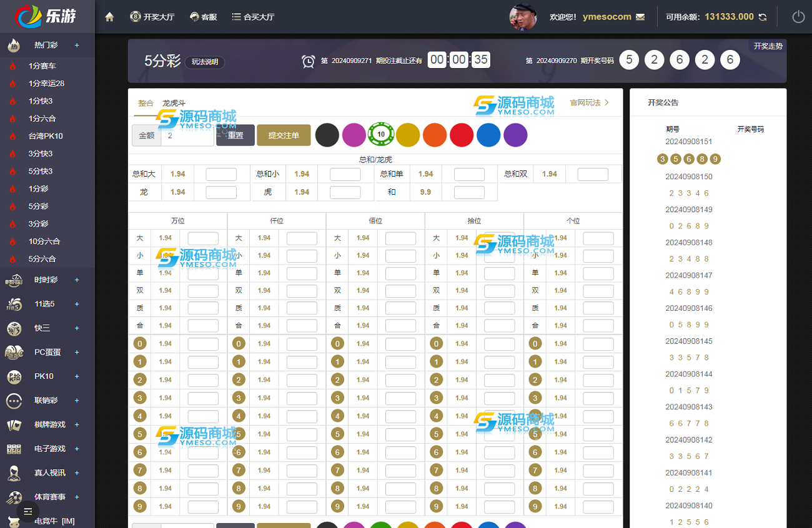Image resolution: width=812 pixels, height=528 pixels.
Task: Click the 5分彩 flame icon
Action: (x=12, y=206)
